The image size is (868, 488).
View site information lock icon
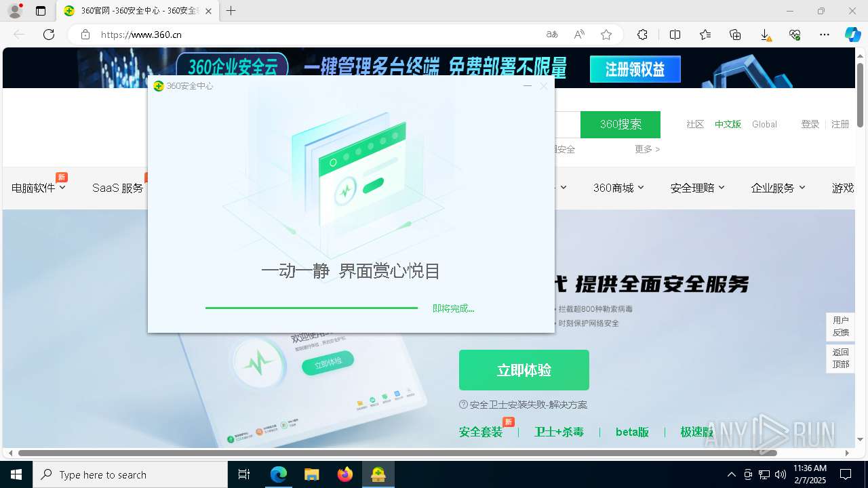tap(85, 35)
